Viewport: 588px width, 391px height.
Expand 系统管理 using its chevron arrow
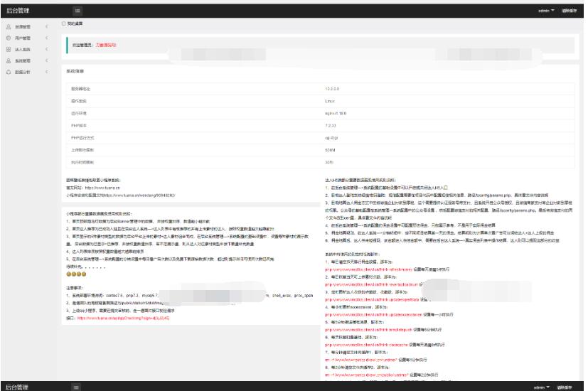(x=46, y=60)
